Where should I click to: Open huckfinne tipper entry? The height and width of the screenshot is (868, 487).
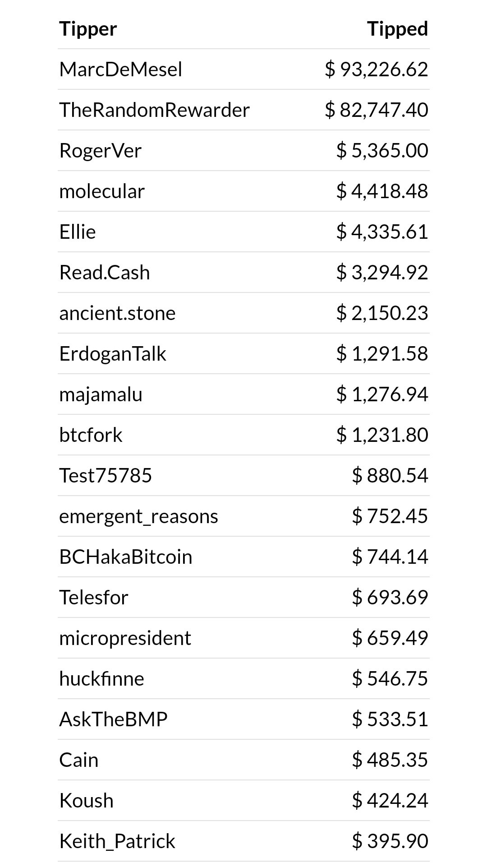(101, 679)
